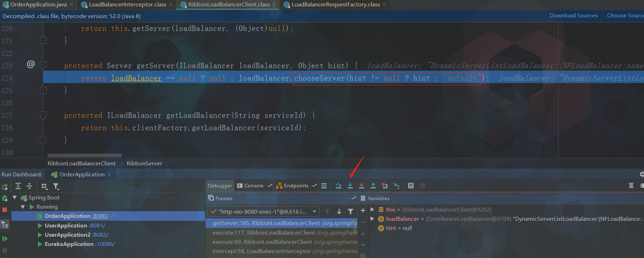Screen dimensions: 644x258
Task: Select the UserApplication2 tree row
Action: (x=108, y=235)
